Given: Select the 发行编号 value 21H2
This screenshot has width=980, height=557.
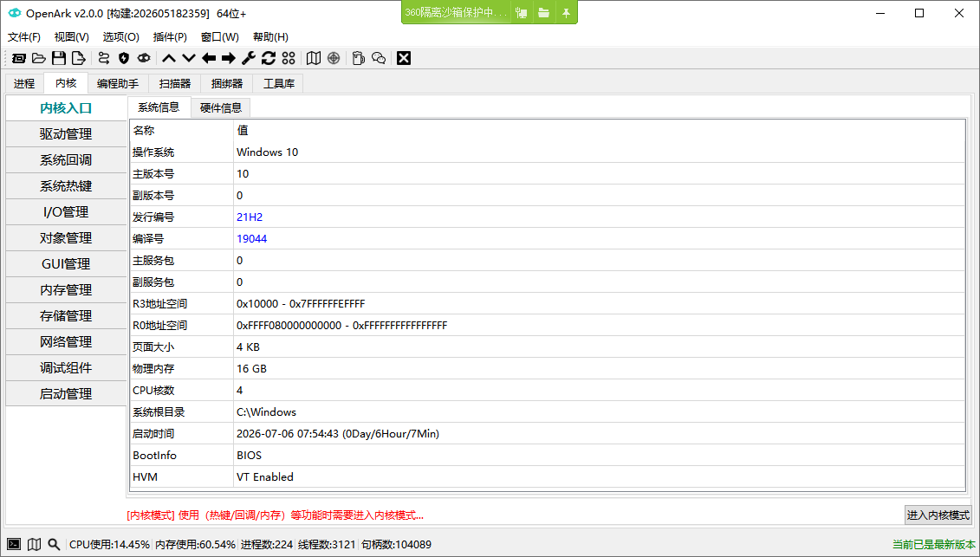Looking at the screenshot, I should tap(250, 217).
